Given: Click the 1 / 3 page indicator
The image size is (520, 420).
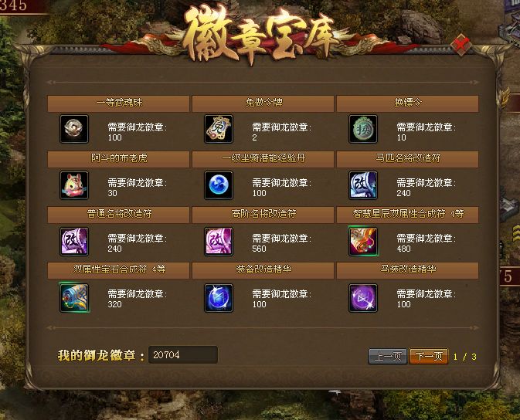Looking at the screenshot, I should [465, 357].
